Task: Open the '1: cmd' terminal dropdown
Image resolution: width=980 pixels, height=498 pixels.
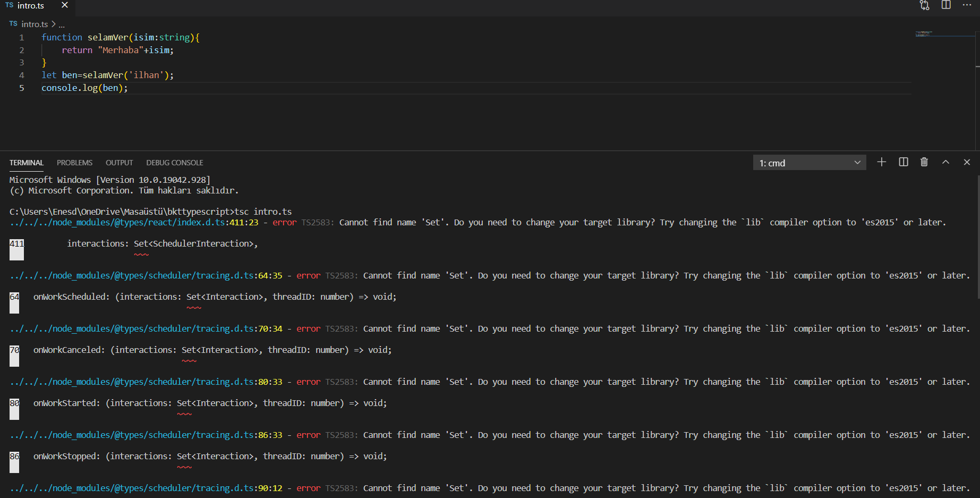Action: coord(809,163)
